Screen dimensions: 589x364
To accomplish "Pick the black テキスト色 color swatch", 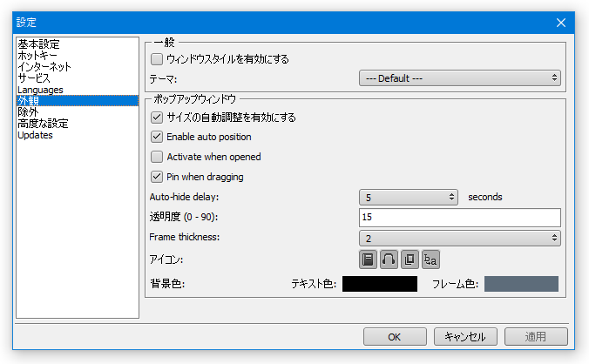I will (380, 284).
